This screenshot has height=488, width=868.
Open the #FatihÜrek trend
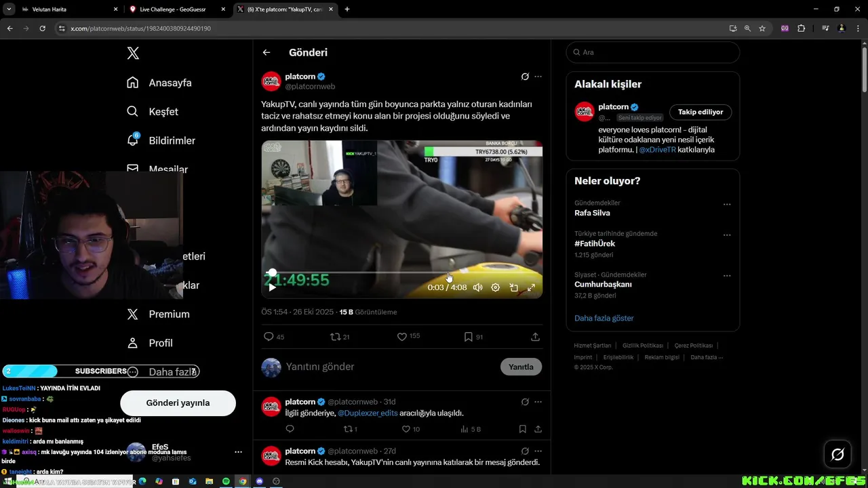tap(595, 243)
